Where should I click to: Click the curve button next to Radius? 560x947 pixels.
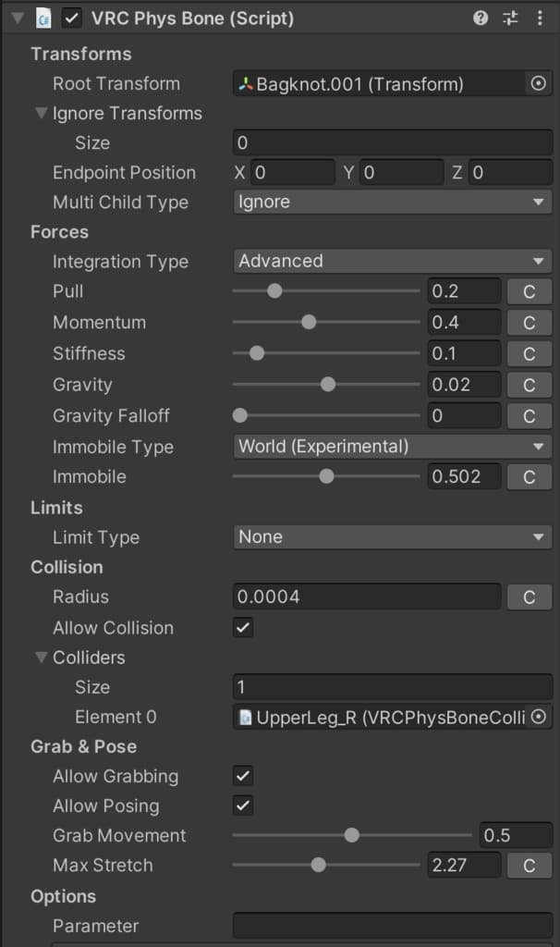(530, 597)
